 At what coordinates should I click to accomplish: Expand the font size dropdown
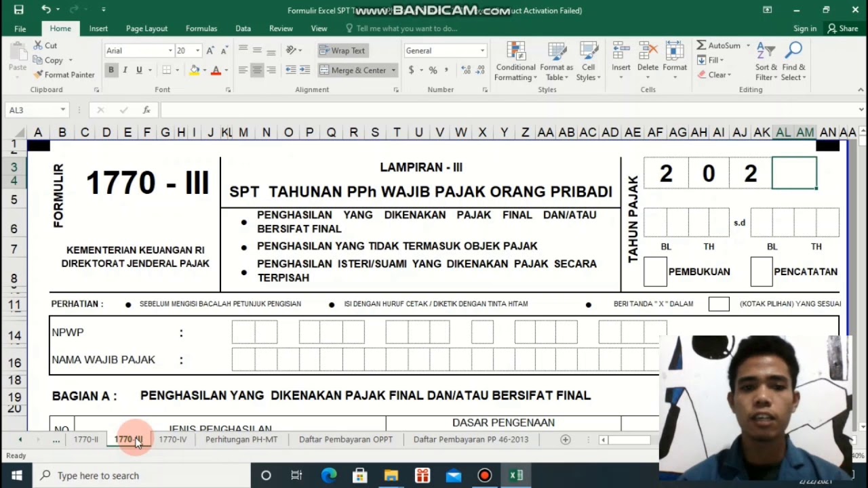197,51
